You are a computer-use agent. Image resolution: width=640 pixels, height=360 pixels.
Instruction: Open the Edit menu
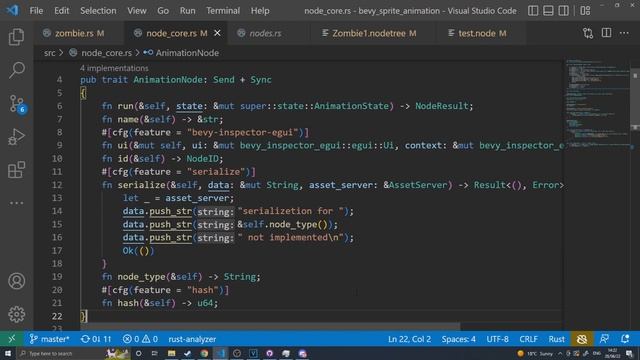[62, 11]
